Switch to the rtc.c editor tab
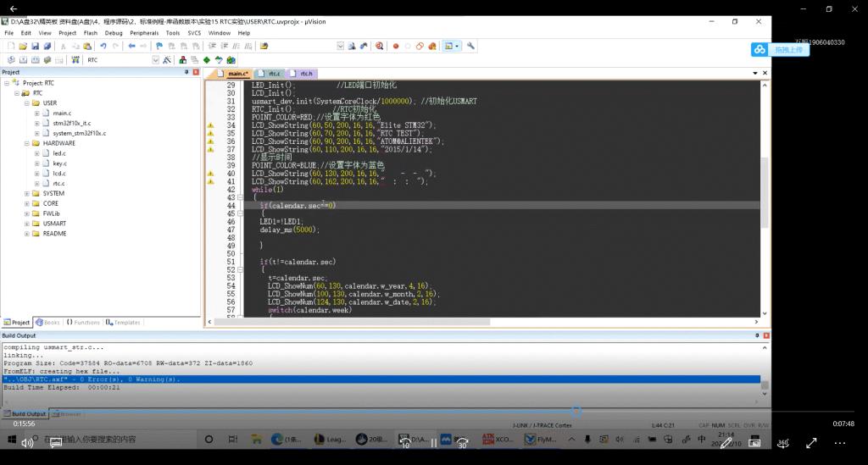 pyautogui.click(x=273, y=74)
